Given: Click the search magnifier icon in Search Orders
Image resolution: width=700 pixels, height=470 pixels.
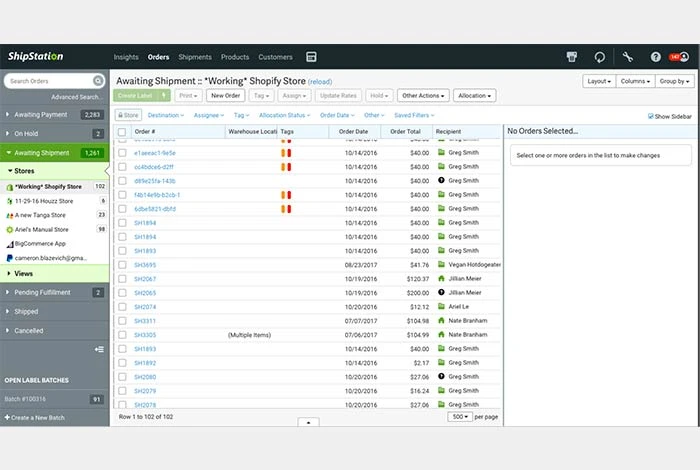Looking at the screenshot, I should (x=98, y=81).
